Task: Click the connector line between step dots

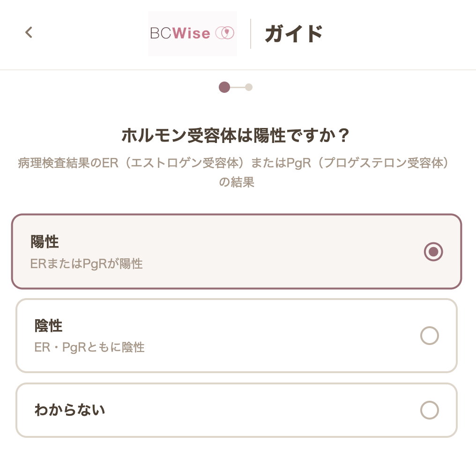Action: (238, 87)
